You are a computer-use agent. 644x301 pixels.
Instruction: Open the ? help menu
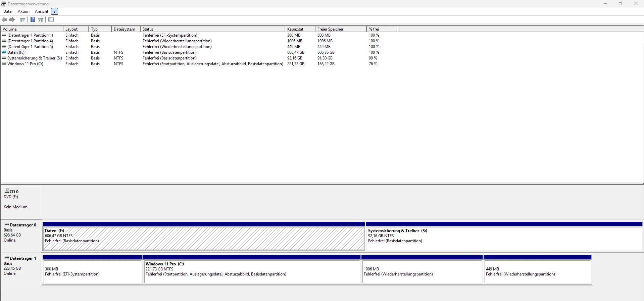[x=54, y=11]
